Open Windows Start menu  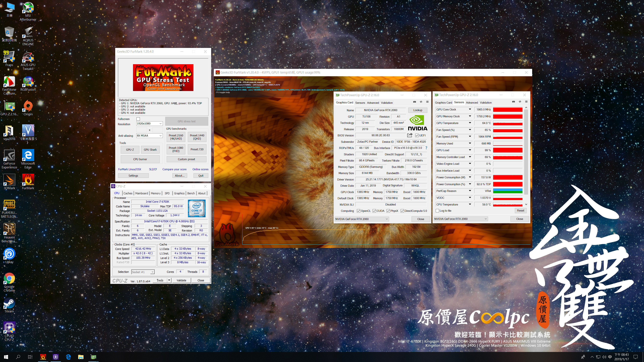pos(6,357)
